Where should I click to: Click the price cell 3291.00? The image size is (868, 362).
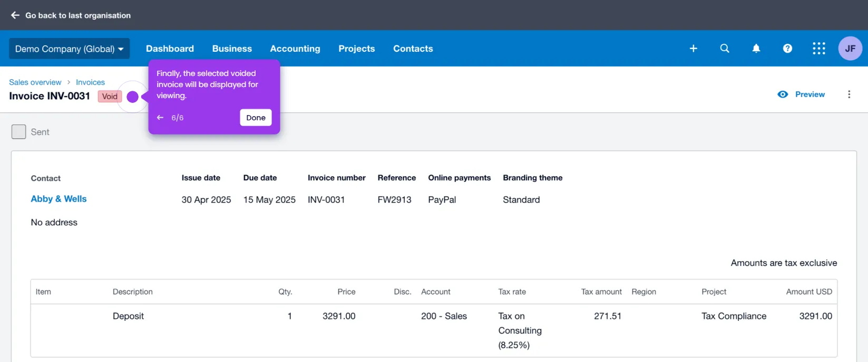tap(339, 316)
